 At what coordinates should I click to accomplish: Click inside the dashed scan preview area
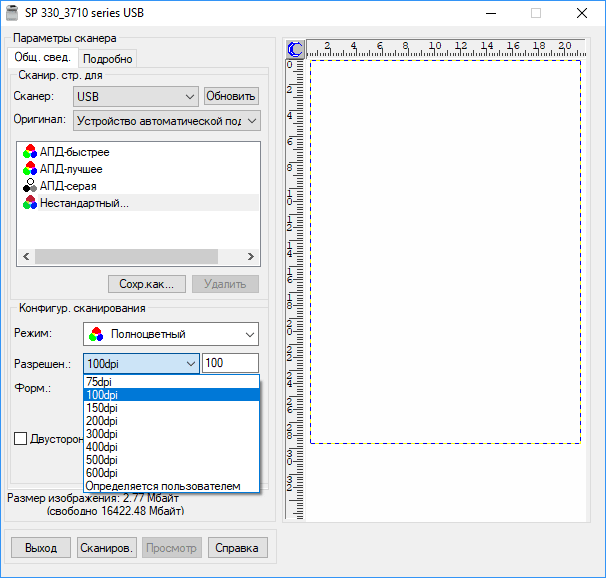tap(445, 252)
